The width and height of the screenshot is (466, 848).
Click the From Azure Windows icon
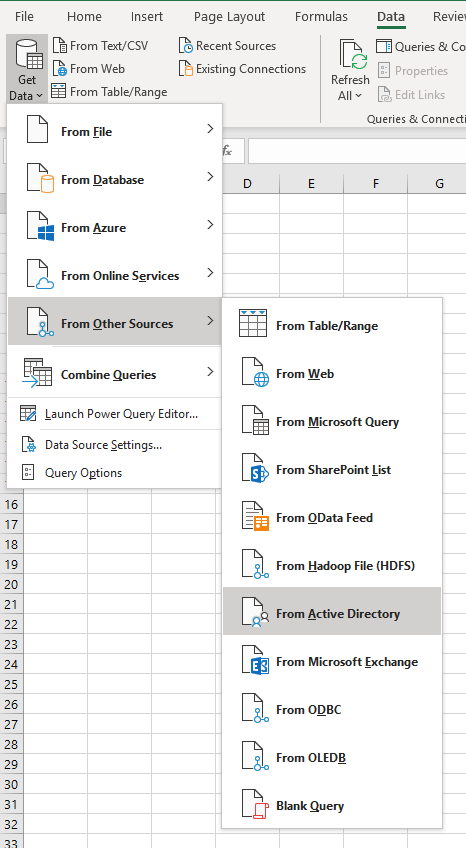coord(39,227)
